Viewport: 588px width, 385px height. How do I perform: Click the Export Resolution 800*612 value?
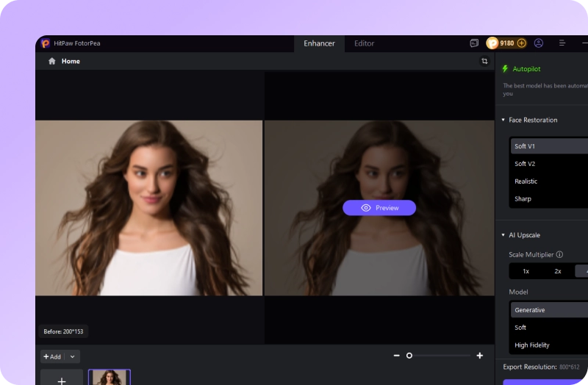point(569,367)
